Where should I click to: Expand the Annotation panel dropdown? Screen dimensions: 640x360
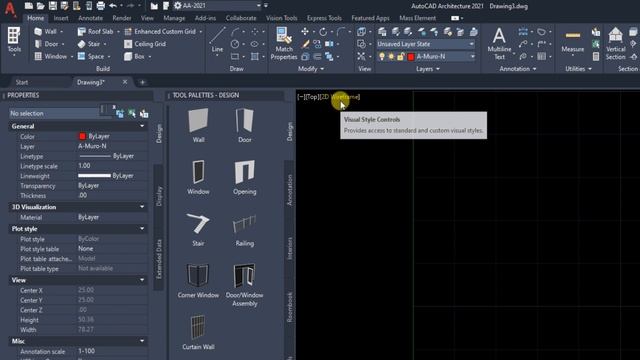click(518, 69)
